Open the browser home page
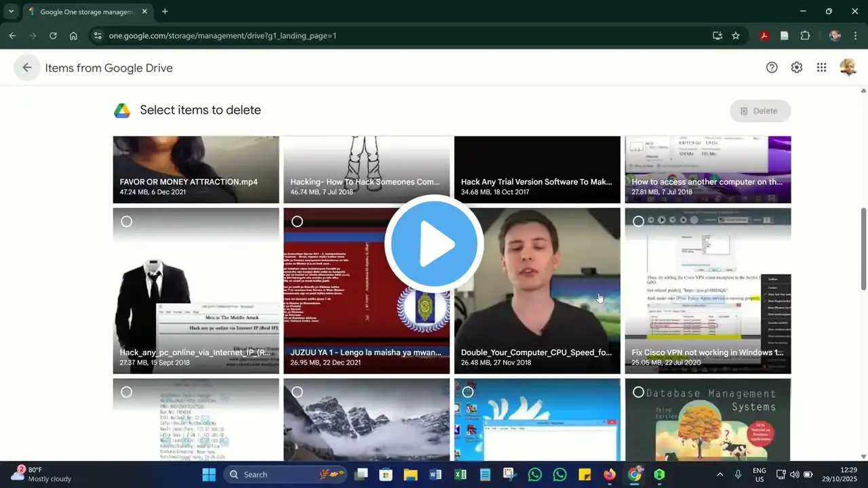Image resolution: width=868 pixels, height=488 pixels. [x=73, y=36]
